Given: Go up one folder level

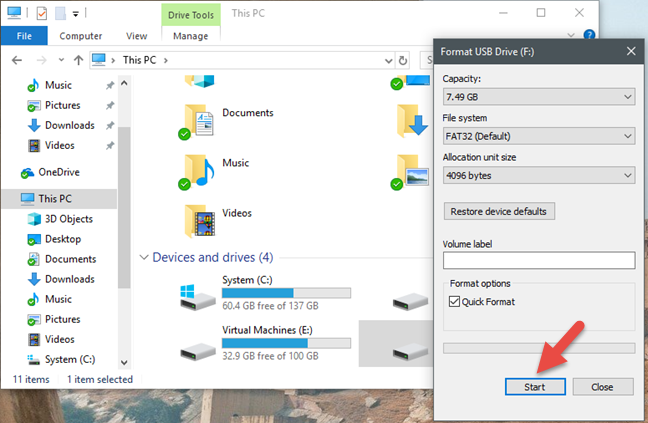Looking at the screenshot, I should click(78, 60).
